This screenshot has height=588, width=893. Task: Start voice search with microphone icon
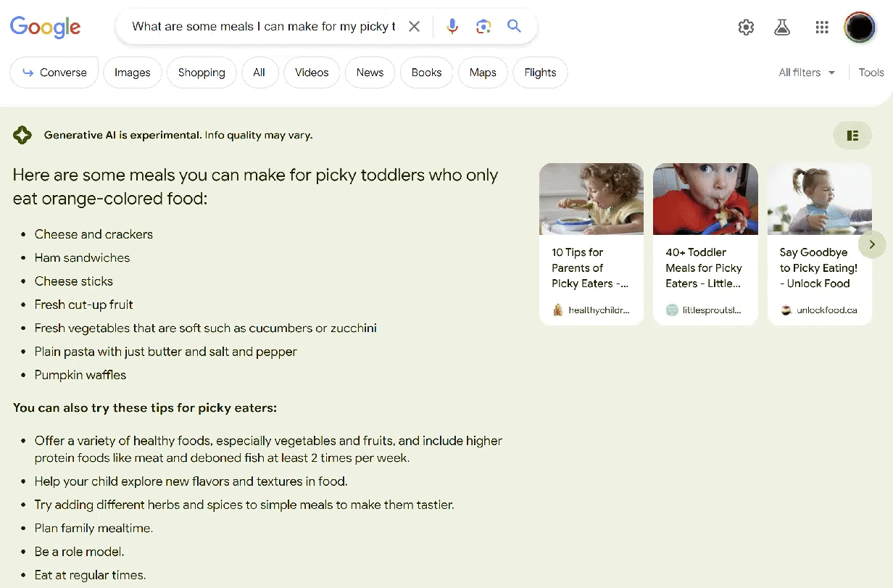452,27
